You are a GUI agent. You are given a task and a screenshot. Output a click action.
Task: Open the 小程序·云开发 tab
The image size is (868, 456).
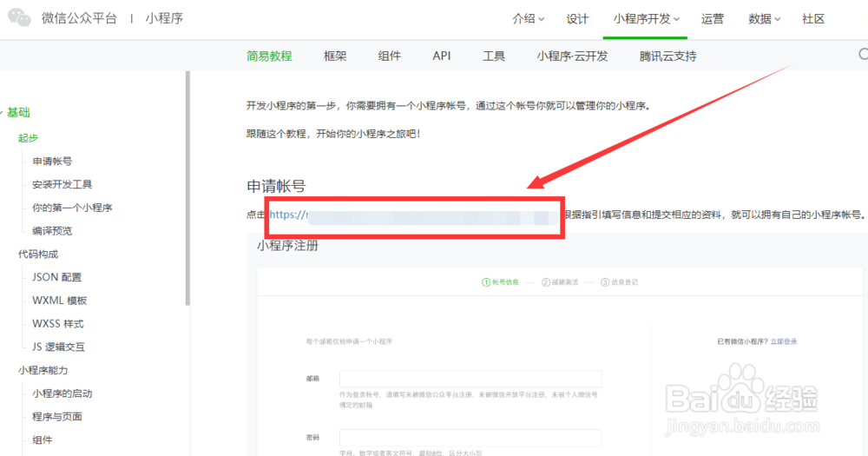coord(572,56)
